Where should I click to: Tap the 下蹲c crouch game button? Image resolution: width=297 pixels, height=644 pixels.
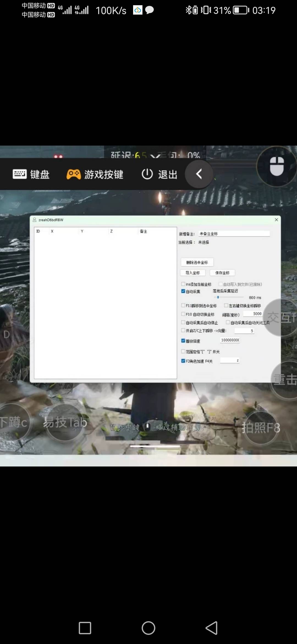click(14, 422)
